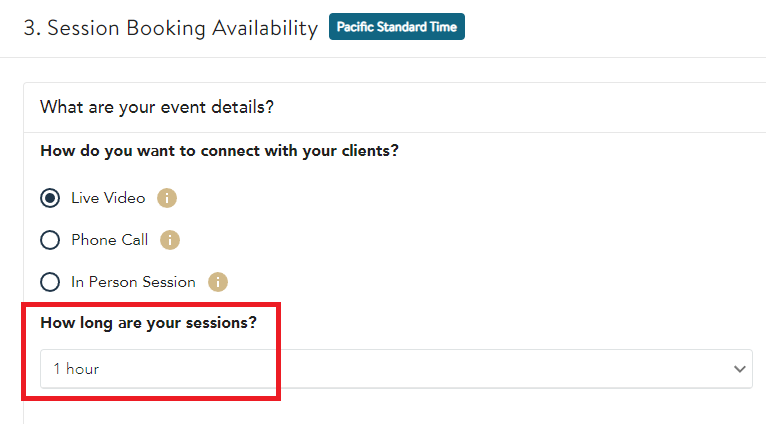This screenshot has width=766, height=424.
Task: Choose the Phone Call radio option
Action: click(50, 240)
